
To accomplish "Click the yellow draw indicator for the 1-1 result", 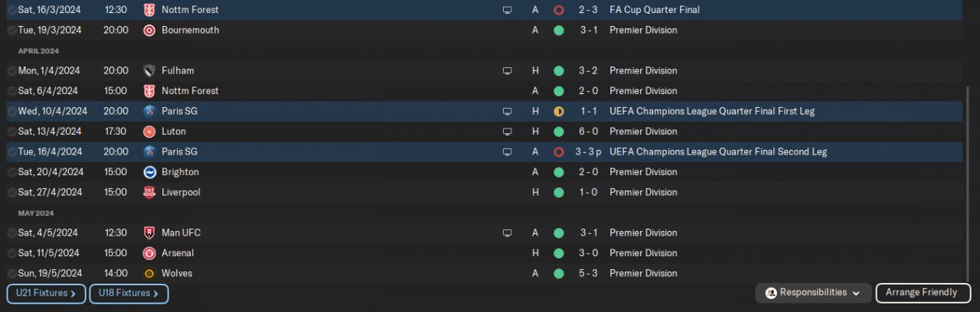I will tap(559, 112).
